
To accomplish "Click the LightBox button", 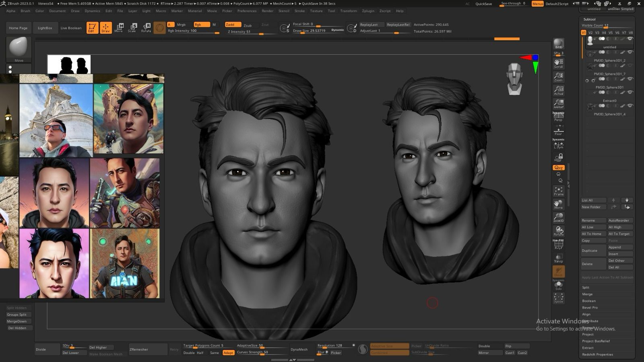I will pos(45,28).
